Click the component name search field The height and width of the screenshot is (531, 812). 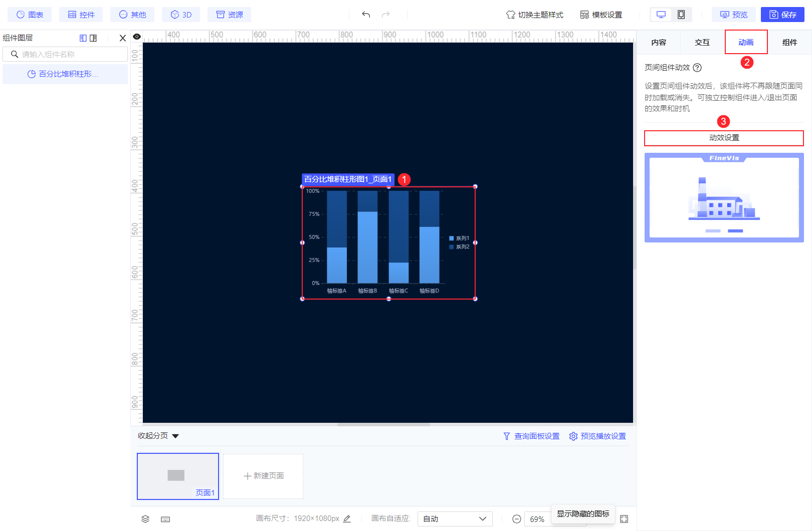pos(65,54)
